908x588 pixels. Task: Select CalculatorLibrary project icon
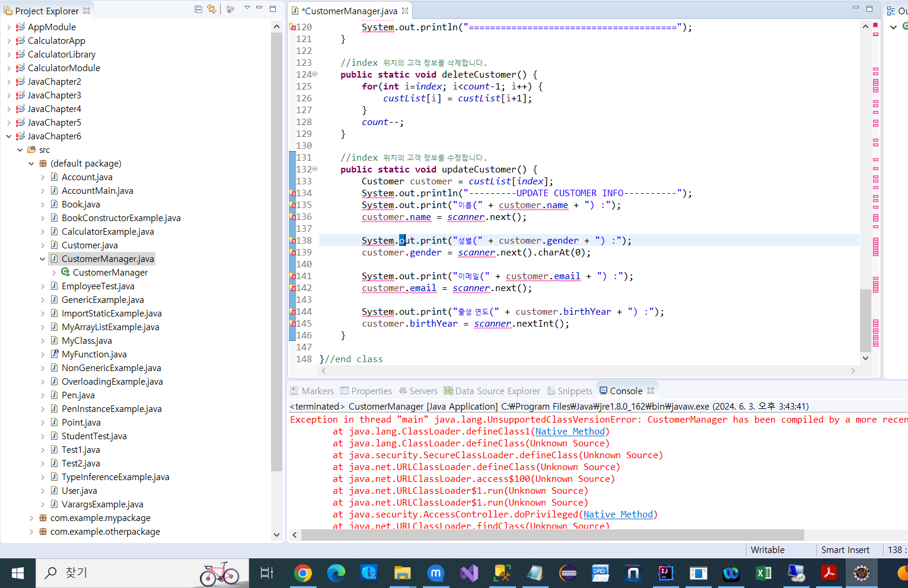pos(20,55)
